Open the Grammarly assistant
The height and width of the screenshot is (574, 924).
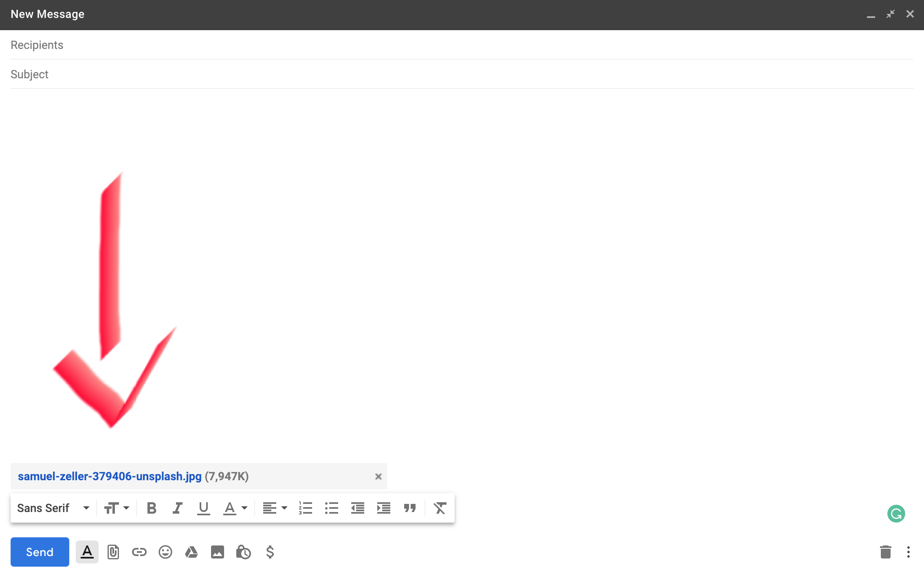(x=896, y=514)
